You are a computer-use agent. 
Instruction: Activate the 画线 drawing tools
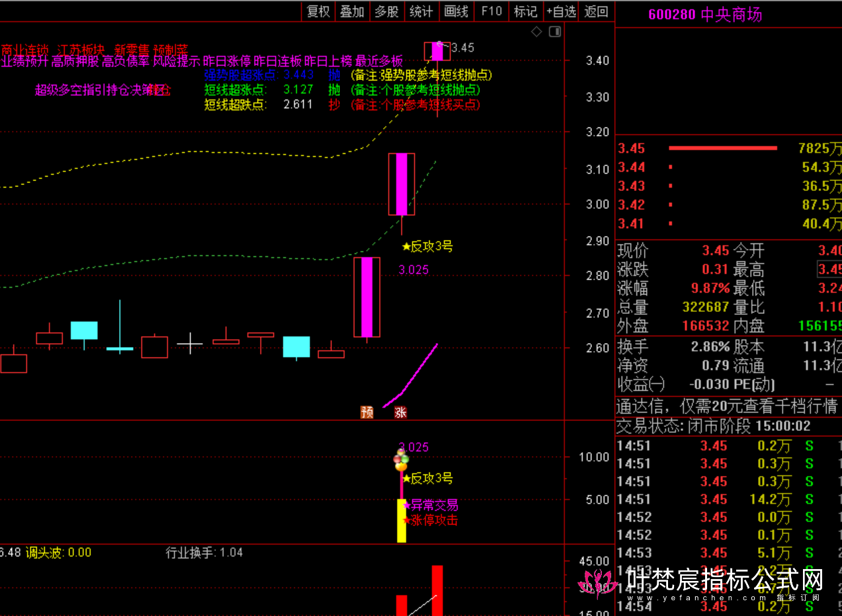coord(456,11)
